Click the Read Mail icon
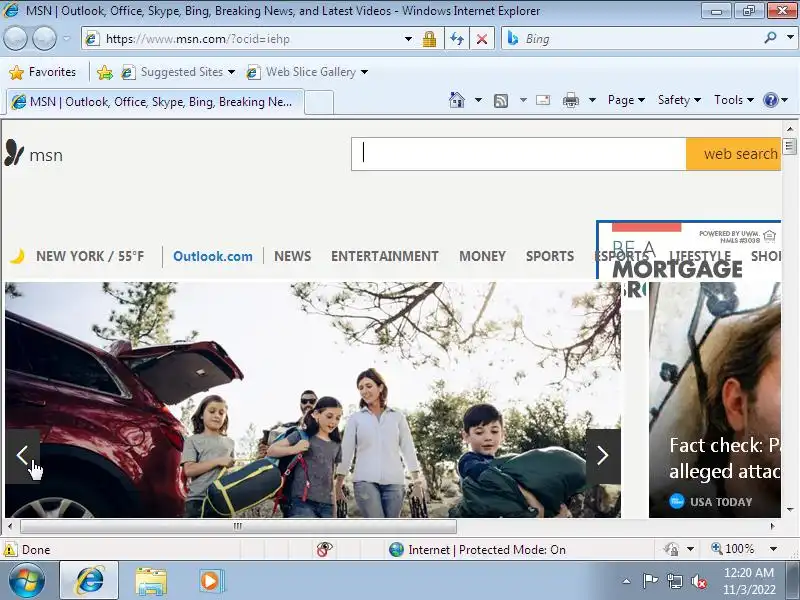Viewport: 800px width, 600px height. click(x=543, y=100)
